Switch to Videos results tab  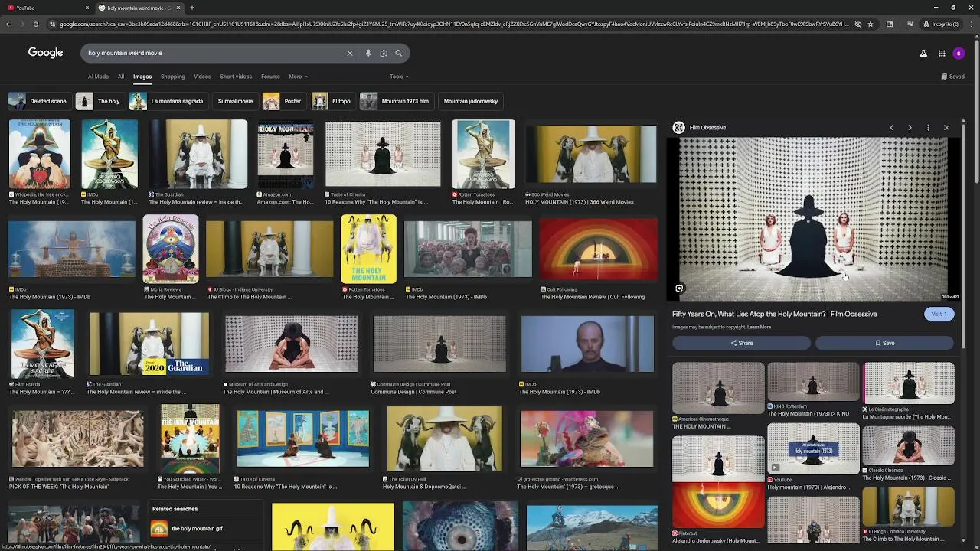pyautogui.click(x=202, y=77)
